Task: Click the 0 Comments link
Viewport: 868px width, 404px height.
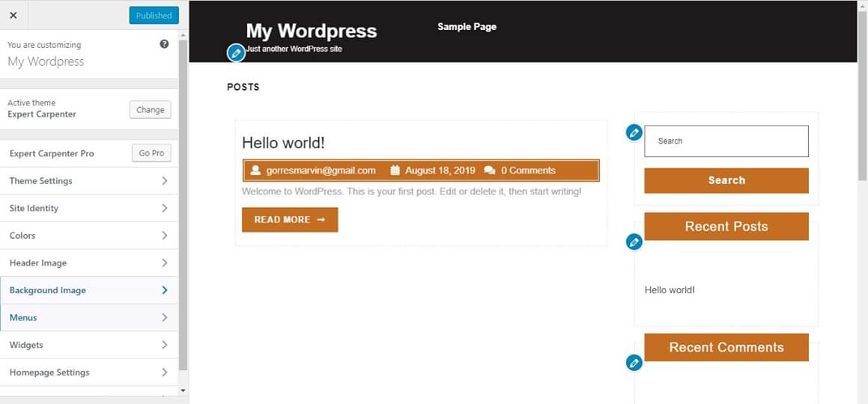Action: 528,171
